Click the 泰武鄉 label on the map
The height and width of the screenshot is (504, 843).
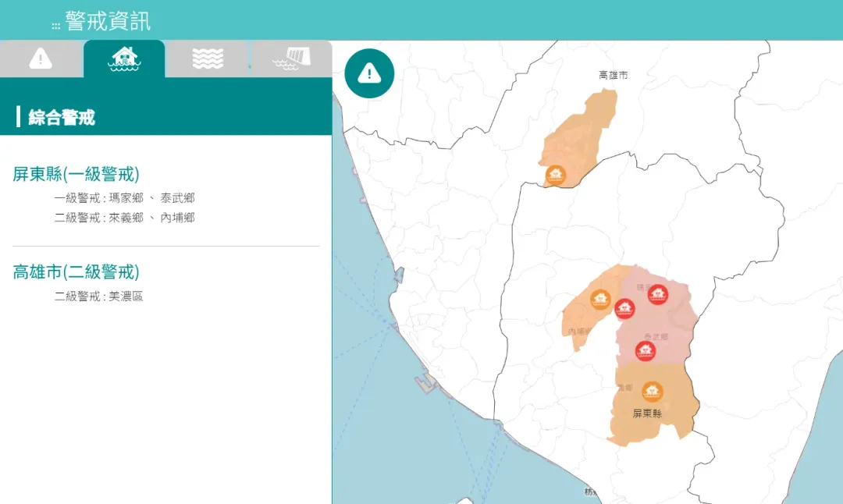click(656, 337)
